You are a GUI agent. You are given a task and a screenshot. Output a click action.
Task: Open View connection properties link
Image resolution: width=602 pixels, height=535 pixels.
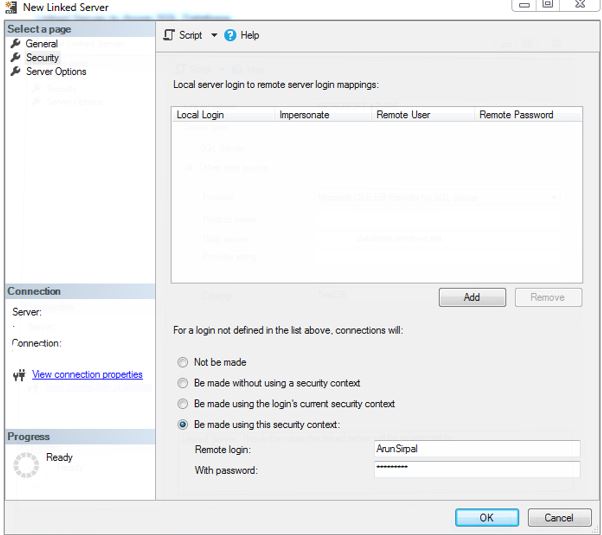(x=87, y=375)
